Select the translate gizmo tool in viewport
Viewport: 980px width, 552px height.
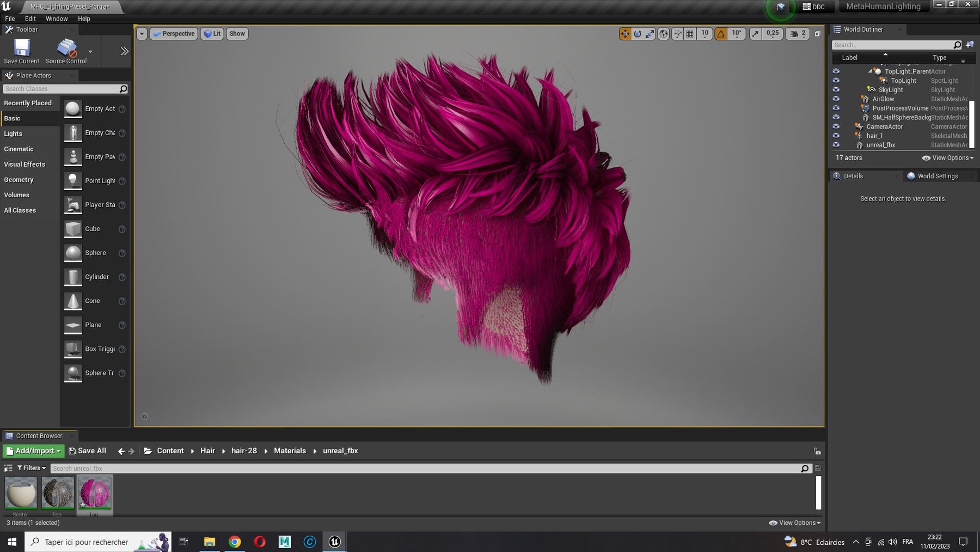pyautogui.click(x=624, y=34)
